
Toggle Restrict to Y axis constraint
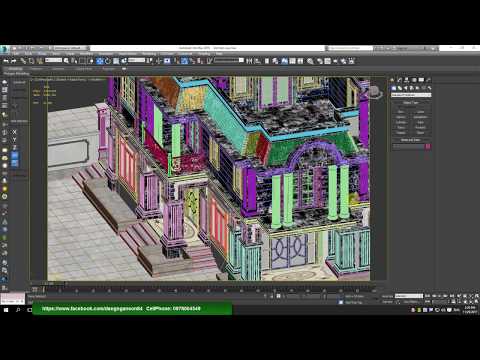tap(14, 140)
